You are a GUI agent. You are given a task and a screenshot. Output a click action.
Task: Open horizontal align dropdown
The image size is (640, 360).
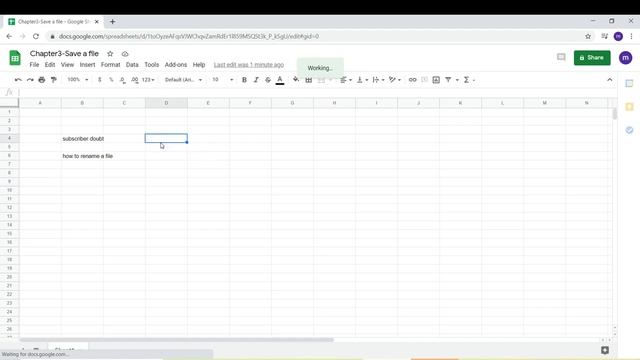(x=346, y=80)
